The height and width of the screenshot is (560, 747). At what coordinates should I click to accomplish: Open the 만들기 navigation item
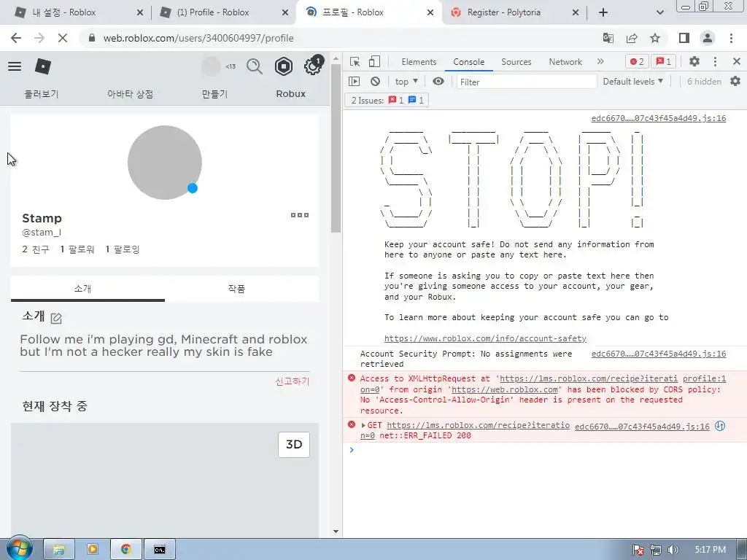pos(214,94)
